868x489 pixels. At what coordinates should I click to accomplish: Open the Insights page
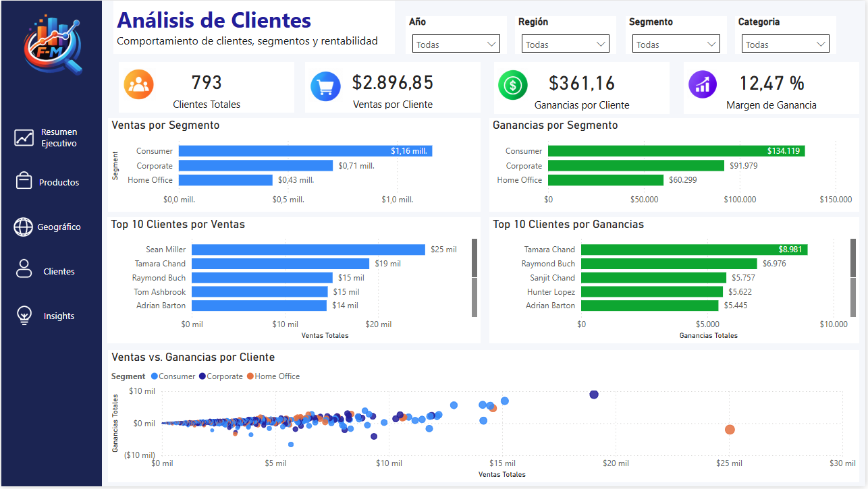(59, 316)
